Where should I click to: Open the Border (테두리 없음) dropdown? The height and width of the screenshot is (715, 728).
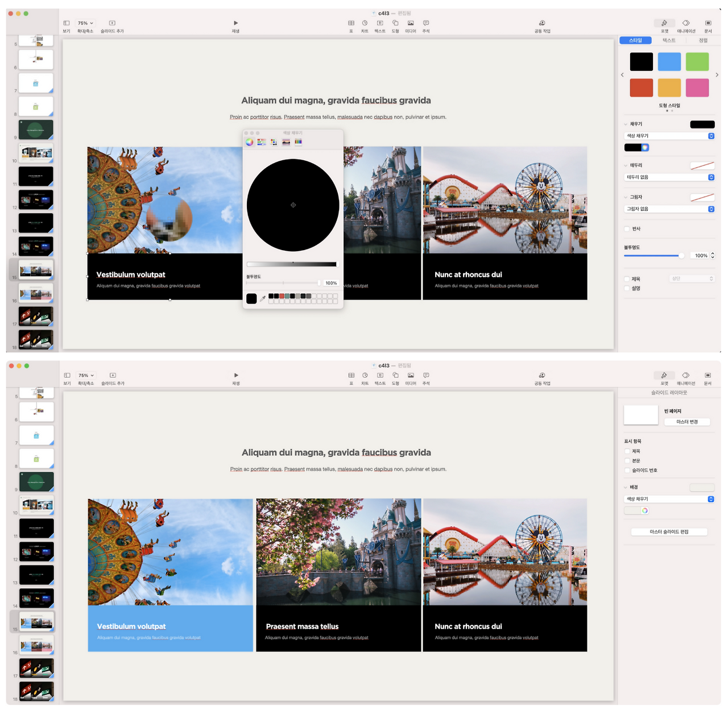669,177
